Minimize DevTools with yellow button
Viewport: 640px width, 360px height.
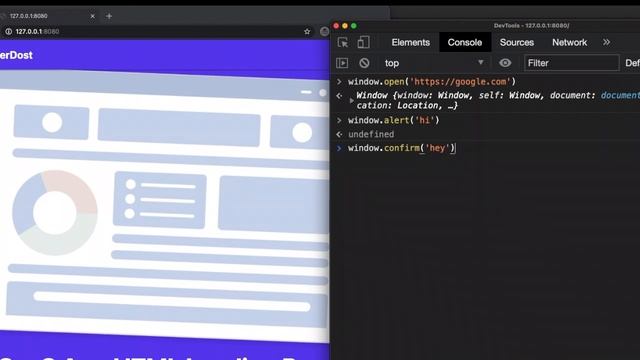point(345,26)
